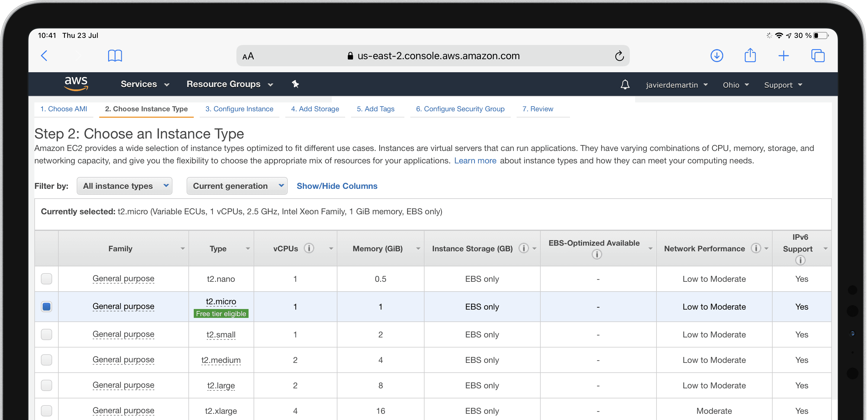This screenshot has height=420, width=868.
Task: Open the IPv6 Support column sort arrow
Action: [x=825, y=249]
